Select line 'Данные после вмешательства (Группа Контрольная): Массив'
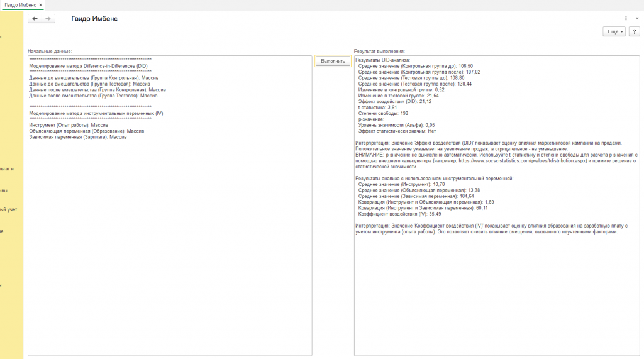This screenshot has width=644, height=359. pyautogui.click(x=97, y=89)
